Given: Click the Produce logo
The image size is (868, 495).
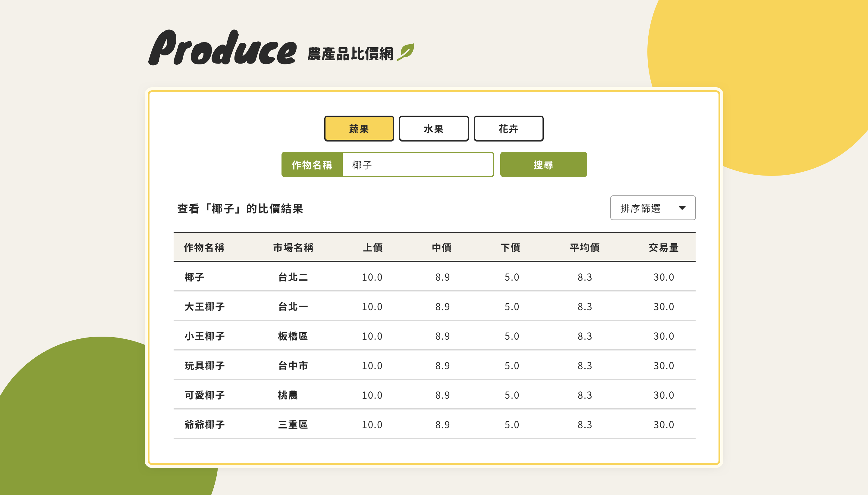Looking at the screenshot, I should 225,49.
